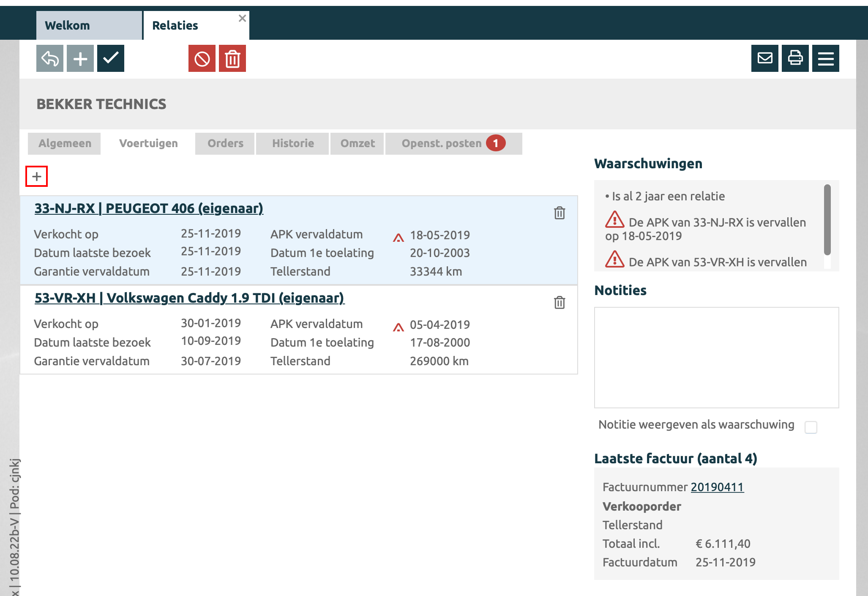Enable Notitie weergeven als waarschuwing checkbox

click(811, 427)
